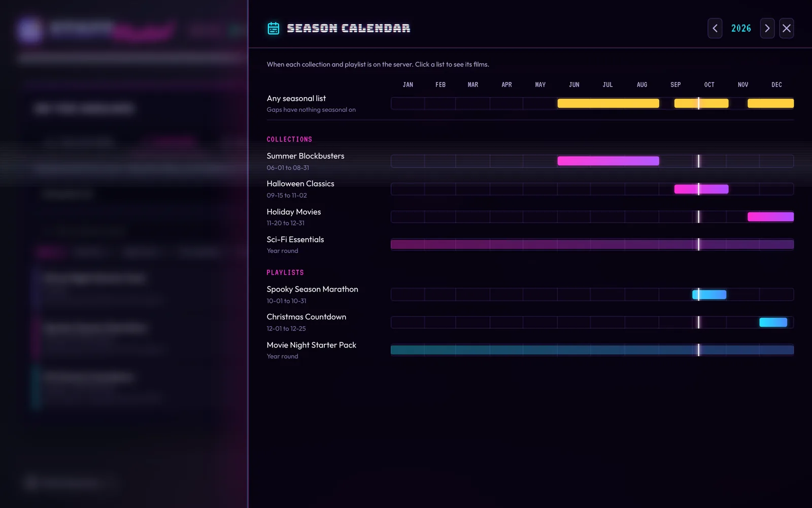Close the Season Calendar panel
This screenshot has width=812, height=508.
pyautogui.click(x=786, y=28)
